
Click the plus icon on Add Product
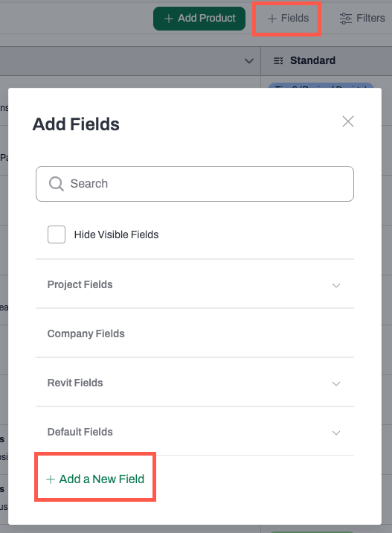pos(169,19)
